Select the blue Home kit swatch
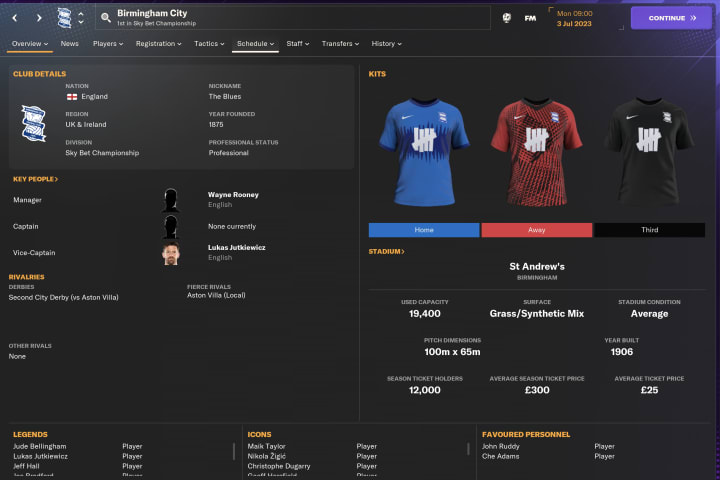This screenshot has width=720, height=480. coord(424,230)
